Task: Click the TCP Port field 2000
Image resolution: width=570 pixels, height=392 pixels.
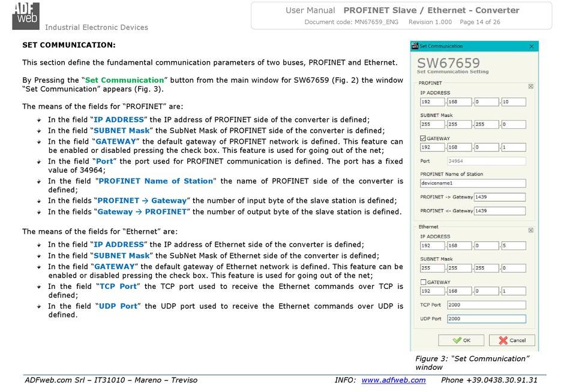Action: (x=487, y=305)
